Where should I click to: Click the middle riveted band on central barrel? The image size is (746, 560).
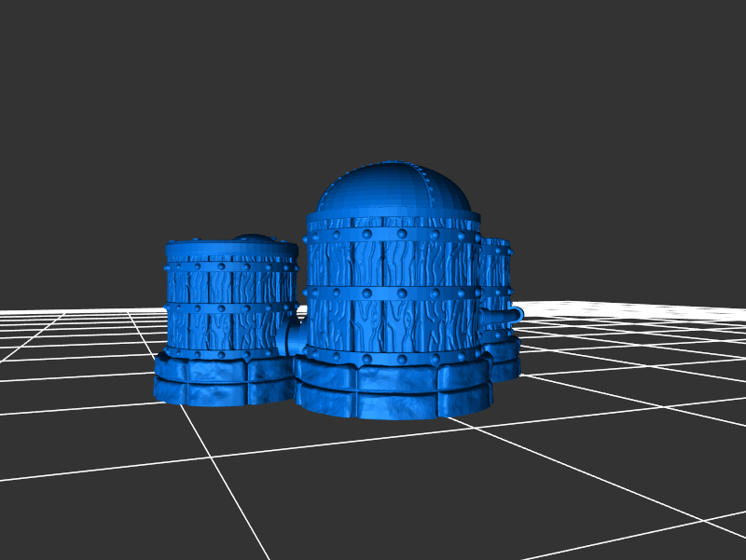tap(392, 294)
